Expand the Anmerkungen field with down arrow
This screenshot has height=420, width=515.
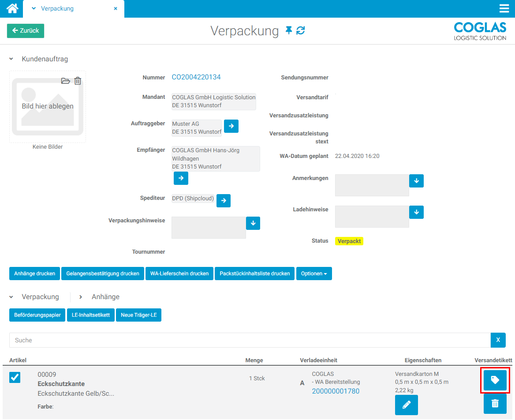click(416, 181)
